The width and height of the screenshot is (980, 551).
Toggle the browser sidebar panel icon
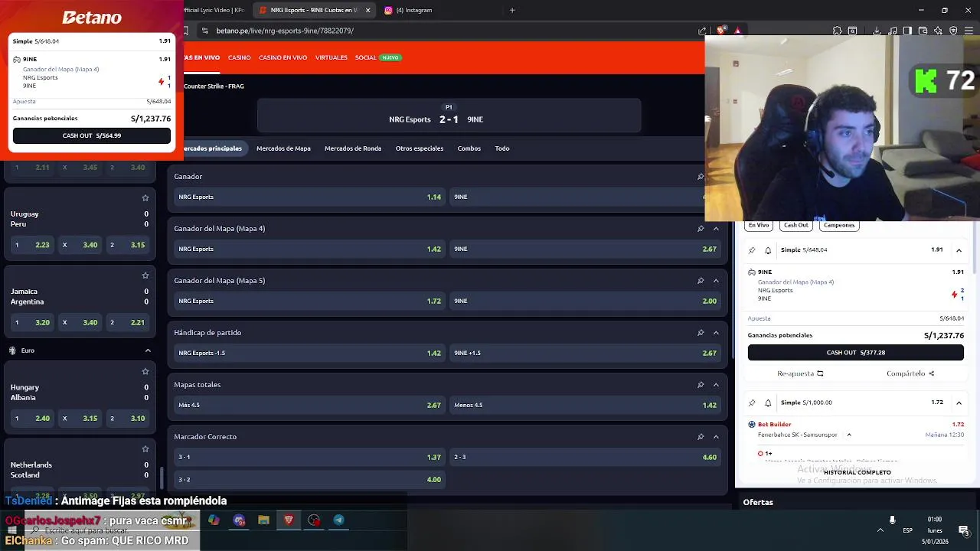[907, 31]
